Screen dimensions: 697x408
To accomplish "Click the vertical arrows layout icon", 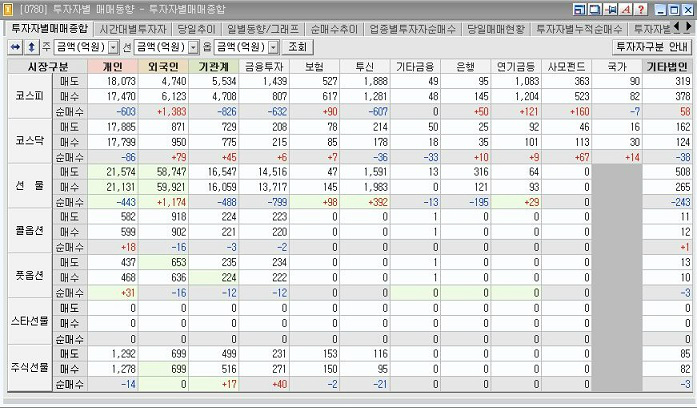I will 31,47.
